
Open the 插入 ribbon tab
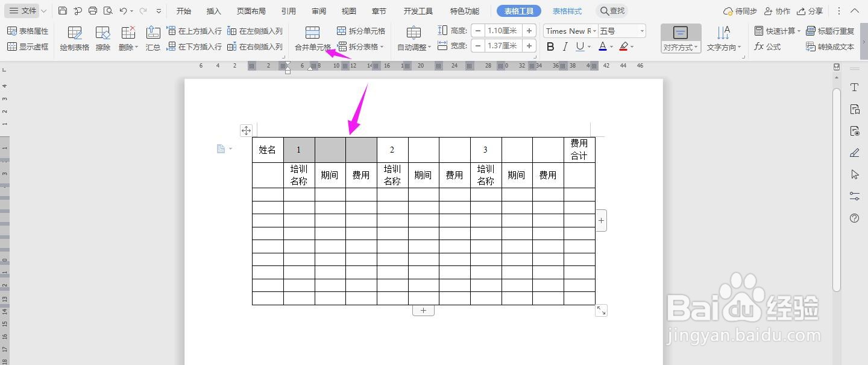point(214,10)
